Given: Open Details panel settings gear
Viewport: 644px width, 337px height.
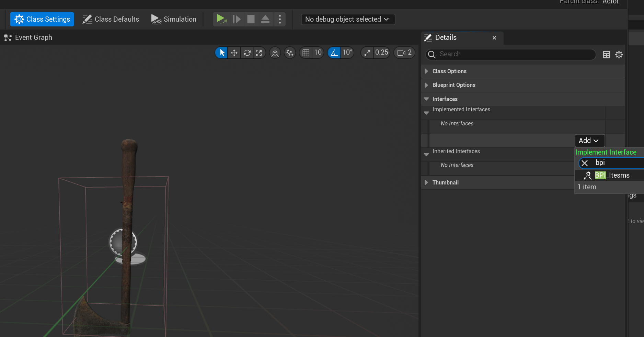Looking at the screenshot, I should [x=619, y=55].
